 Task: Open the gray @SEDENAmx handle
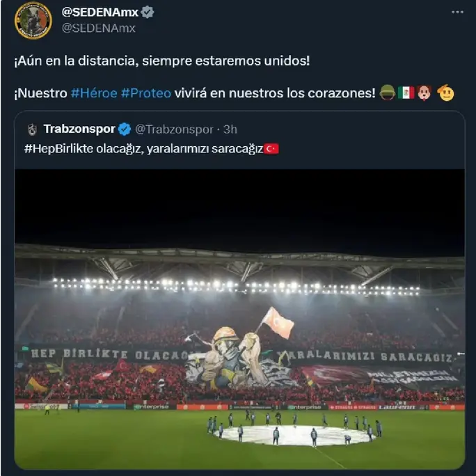pyautogui.click(x=99, y=29)
